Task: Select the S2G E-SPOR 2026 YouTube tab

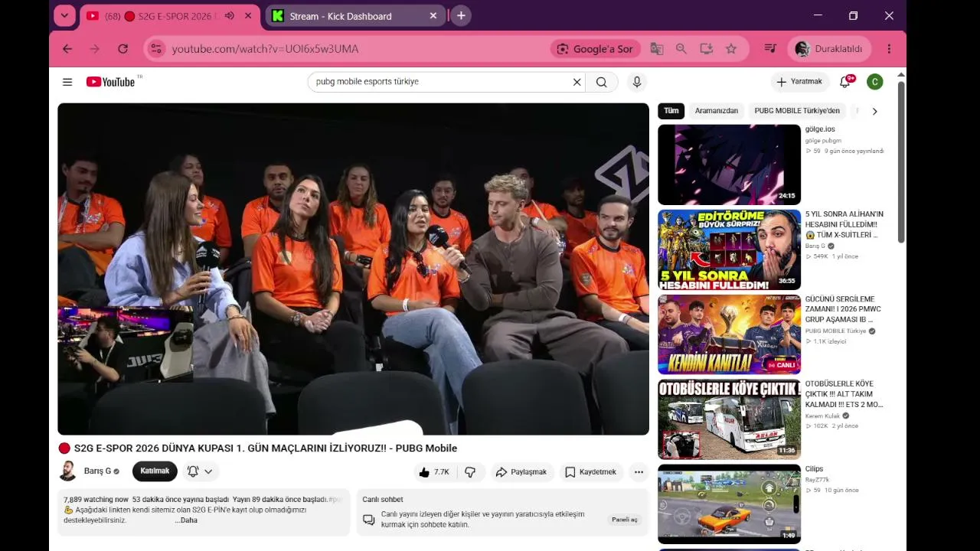Action: click(169, 16)
